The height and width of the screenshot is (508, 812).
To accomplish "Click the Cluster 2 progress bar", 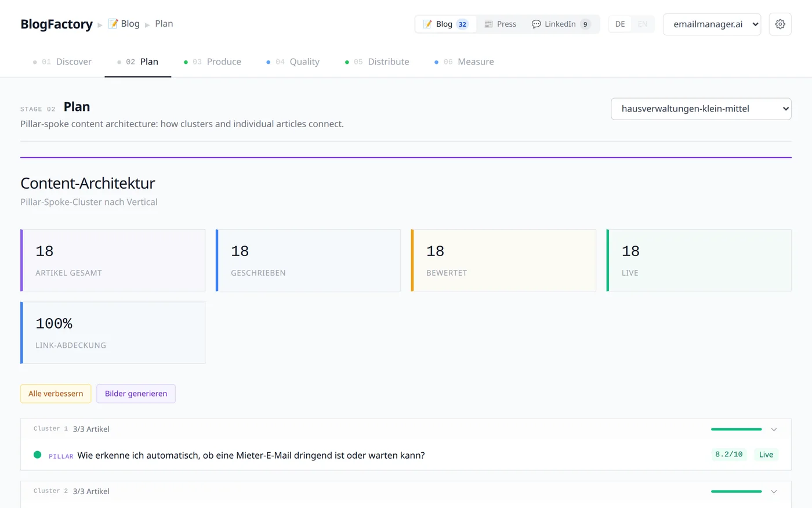I will click(x=736, y=491).
